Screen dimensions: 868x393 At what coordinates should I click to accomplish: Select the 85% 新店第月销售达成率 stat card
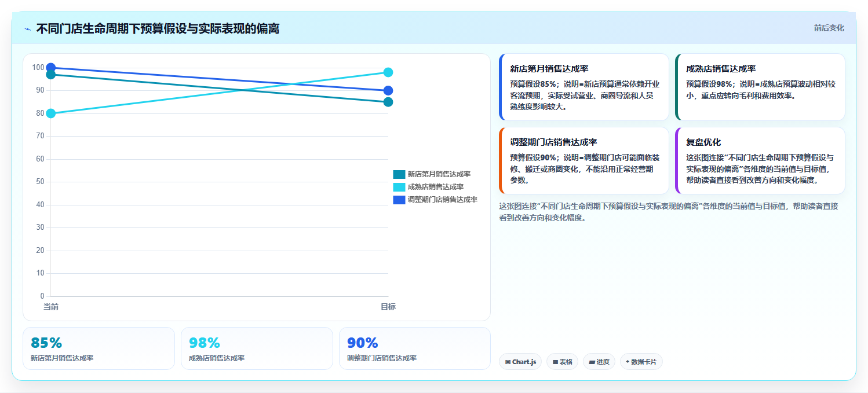[99, 348]
